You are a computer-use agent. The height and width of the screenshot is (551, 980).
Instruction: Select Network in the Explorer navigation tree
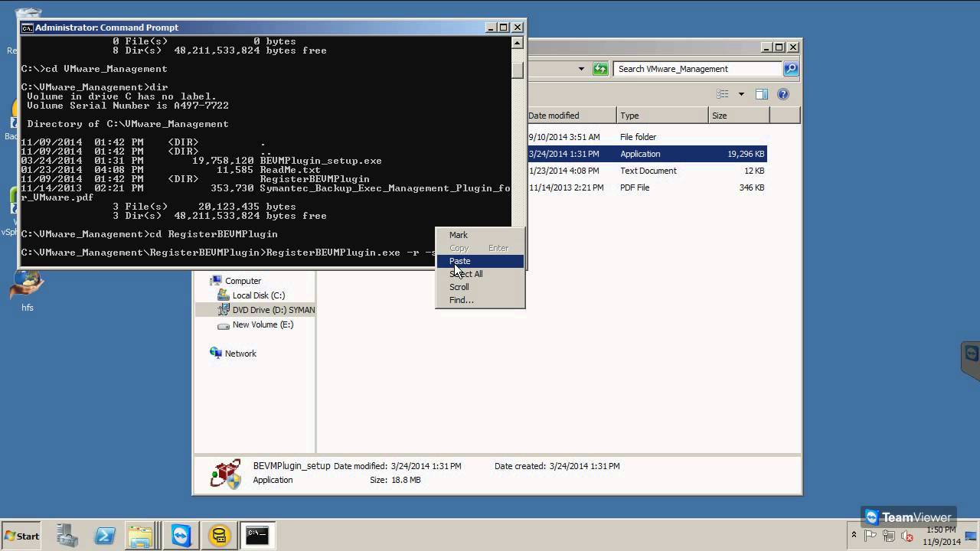[240, 354]
